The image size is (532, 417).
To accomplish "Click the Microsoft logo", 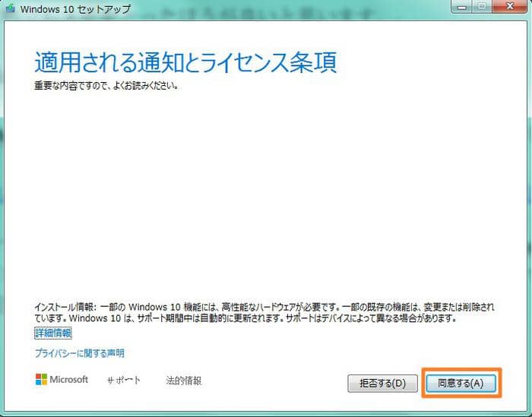I will [62, 379].
